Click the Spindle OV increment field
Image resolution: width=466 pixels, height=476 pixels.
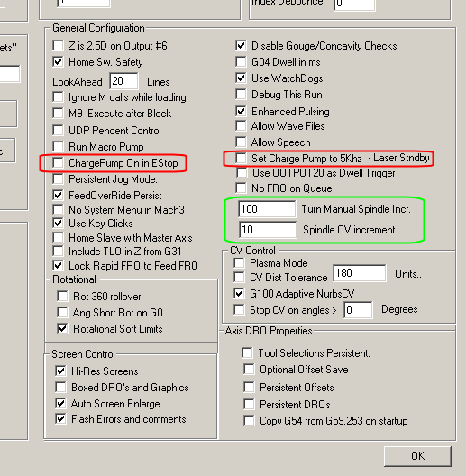click(x=268, y=230)
